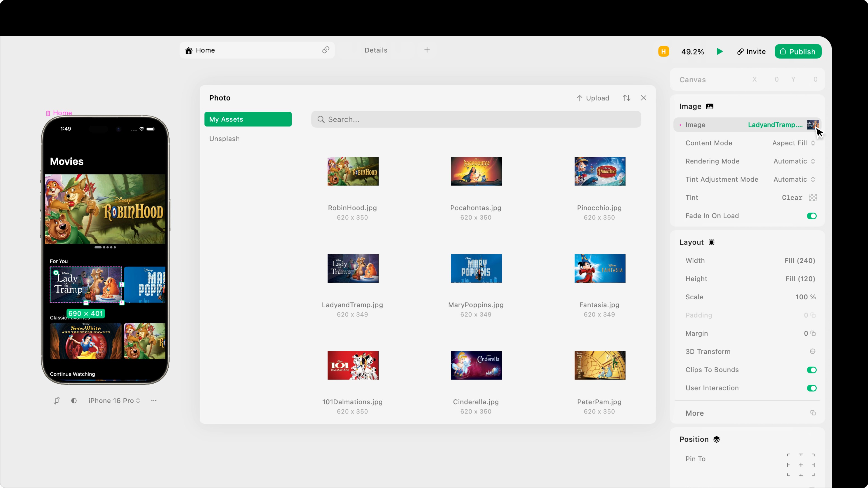Click the sort arrows icon in Photo panel
Screen dimensions: 868x488
(626, 98)
